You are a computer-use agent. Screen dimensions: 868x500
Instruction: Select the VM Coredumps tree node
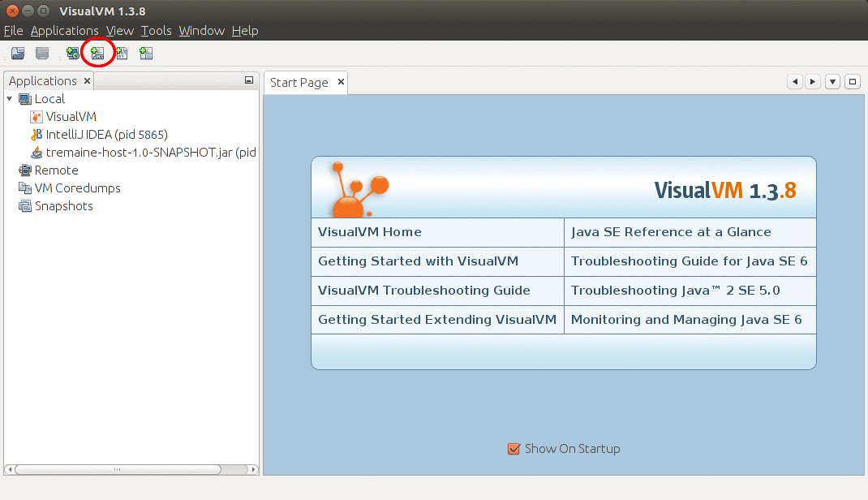coord(78,187)
